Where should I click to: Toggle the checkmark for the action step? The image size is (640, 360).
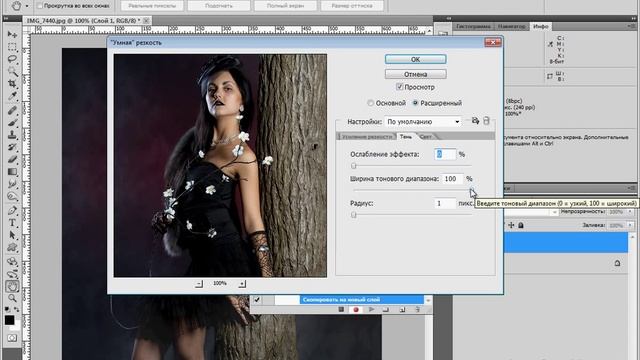click(257, 300)
